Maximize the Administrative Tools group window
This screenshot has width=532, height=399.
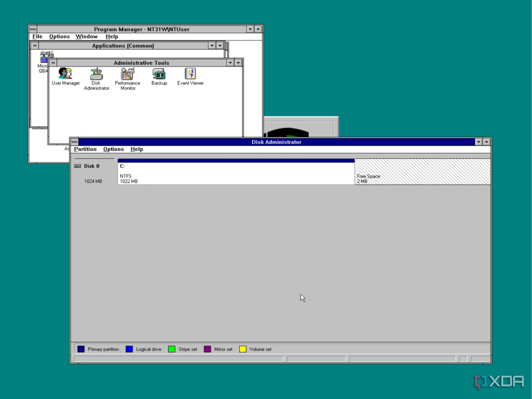tap(238, 63)
